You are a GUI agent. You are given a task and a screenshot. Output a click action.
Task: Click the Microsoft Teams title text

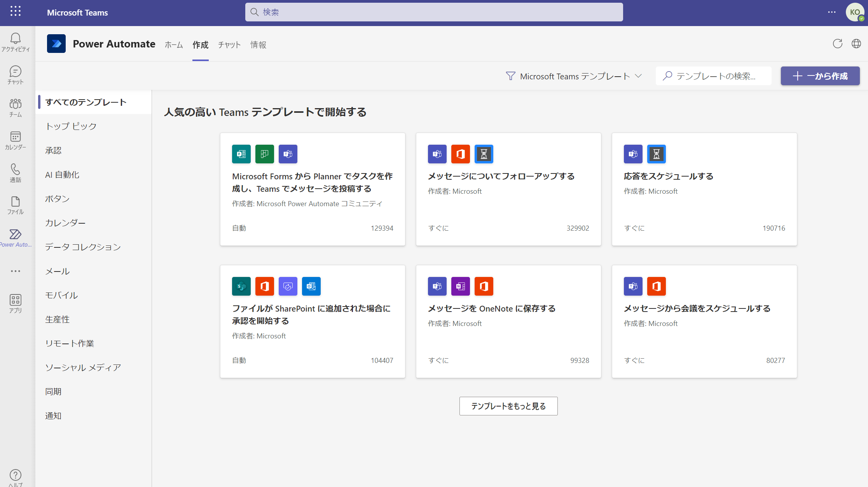77,12
